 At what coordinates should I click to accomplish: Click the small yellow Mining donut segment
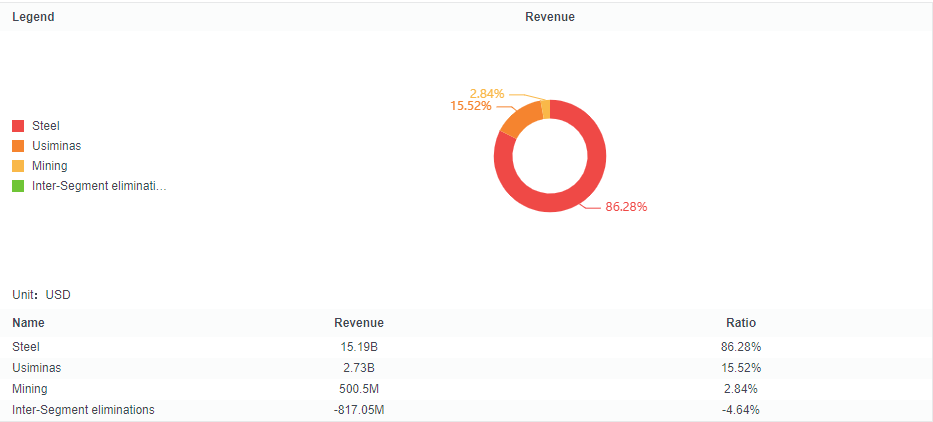[545, 108]
